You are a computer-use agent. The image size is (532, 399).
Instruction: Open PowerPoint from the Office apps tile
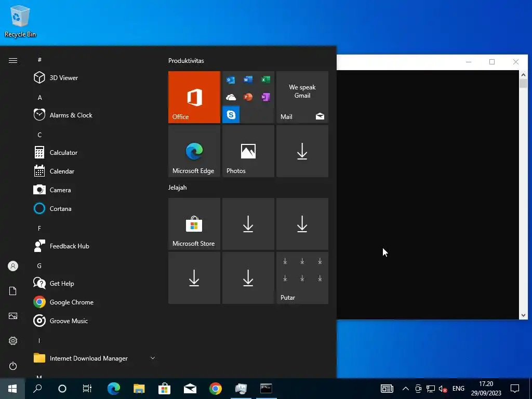(x=248, y=97)
